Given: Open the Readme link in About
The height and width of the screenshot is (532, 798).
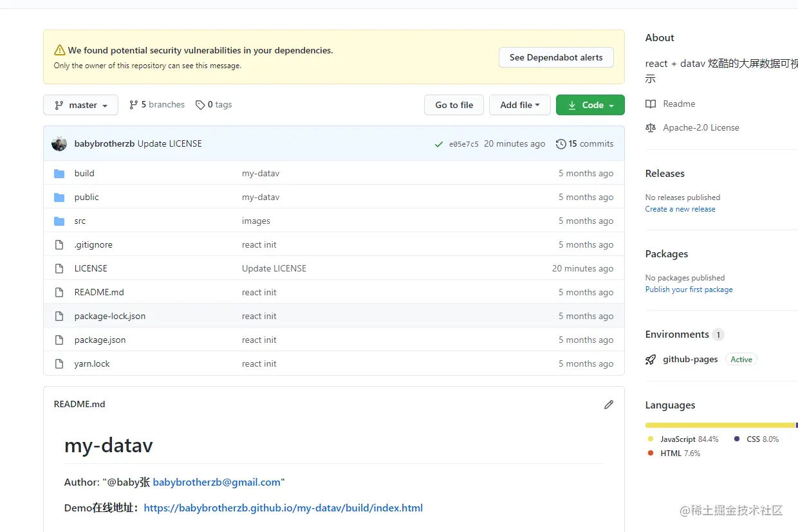Looking at the screenshot, I should click(679, 104).
